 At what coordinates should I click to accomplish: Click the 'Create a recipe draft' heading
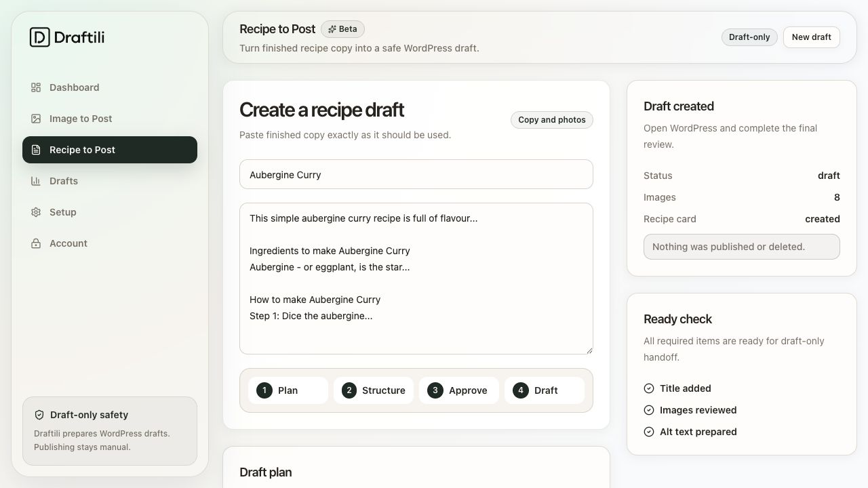tap(321, 110)
